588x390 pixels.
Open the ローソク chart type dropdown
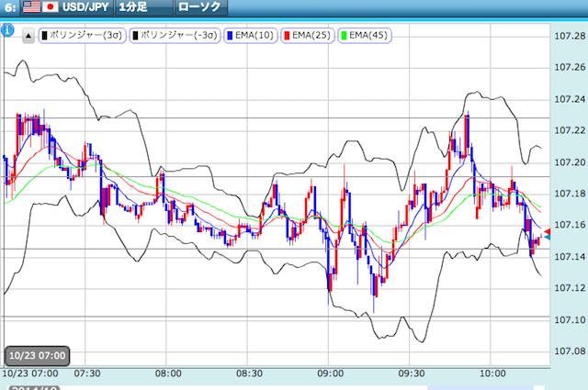(201, 7)
